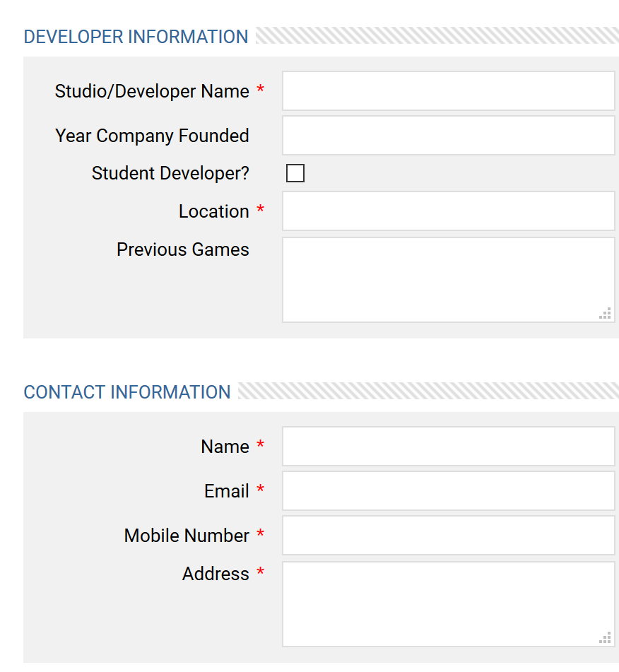
Task: Click the Student Developer? label
Action: tap(170, 174)
